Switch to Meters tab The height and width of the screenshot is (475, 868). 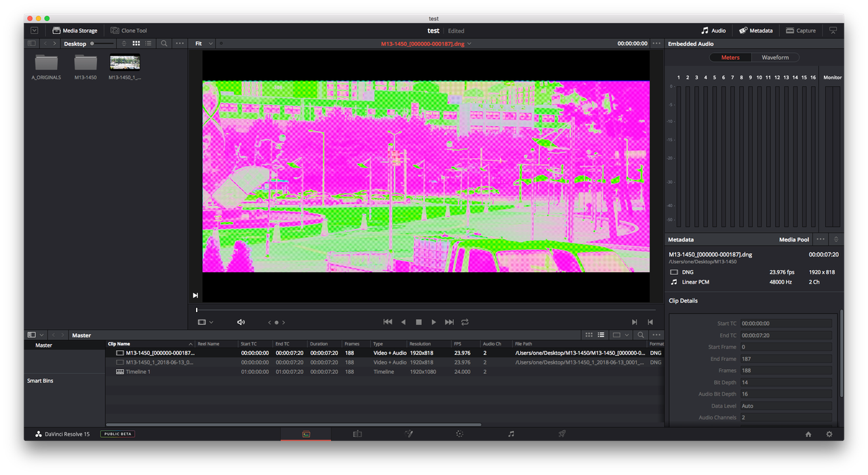coord(730,58)
